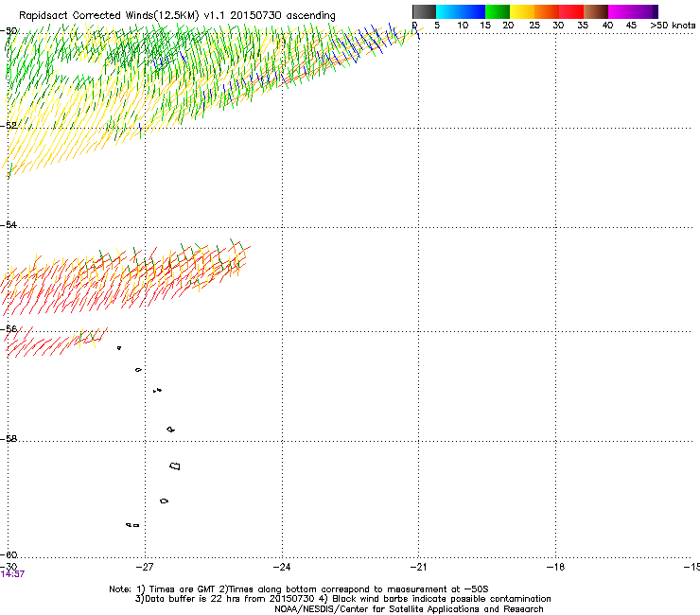Click the '-24' longitude axis label
Image resolution: width=700 pixels, height=615 pixels.
[x=282, y=567]
